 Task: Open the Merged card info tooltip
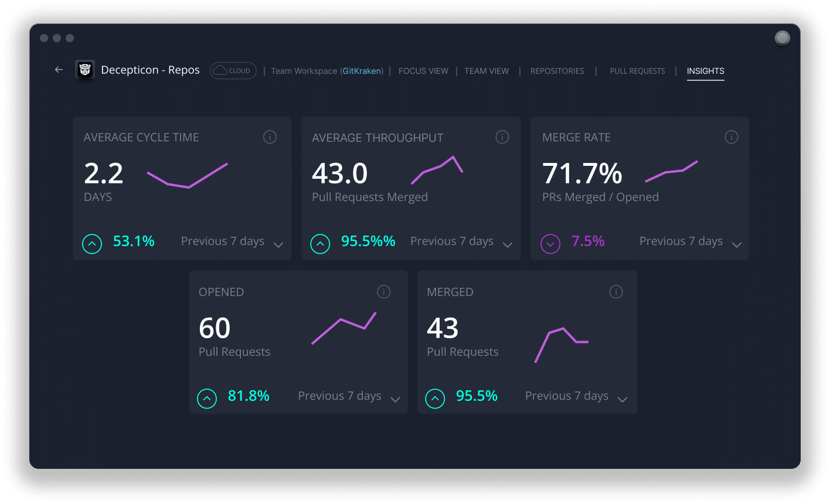616,291
